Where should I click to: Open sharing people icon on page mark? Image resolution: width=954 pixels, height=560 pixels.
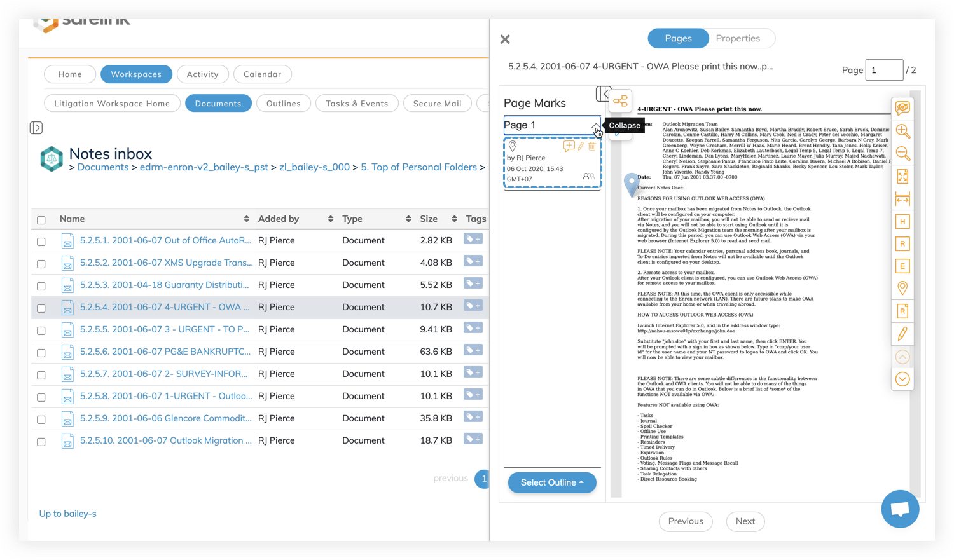[x=589, y=176]
